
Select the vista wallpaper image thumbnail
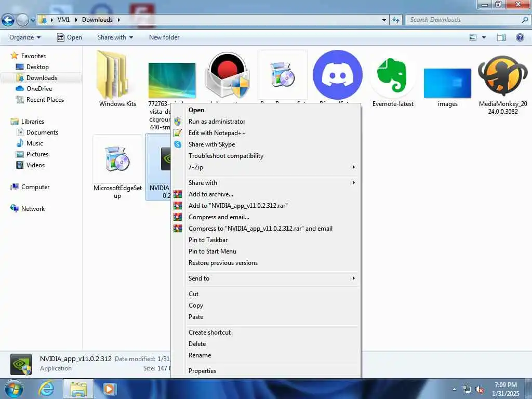tap(172, 81)
